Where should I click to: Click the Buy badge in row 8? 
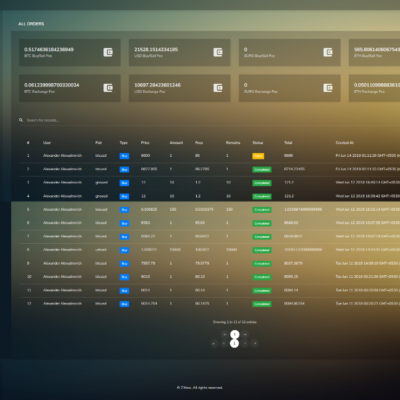click(124, 250)
